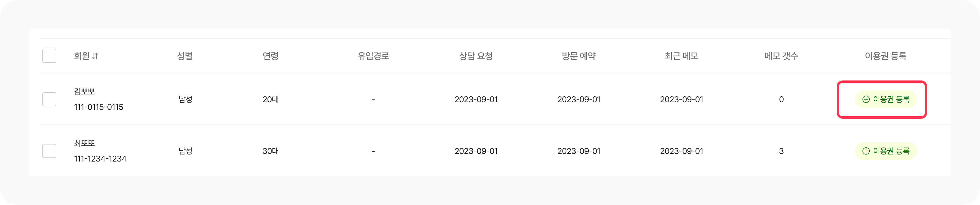
Task: Open member name 김뽀뽀
Action: point(85,91)
